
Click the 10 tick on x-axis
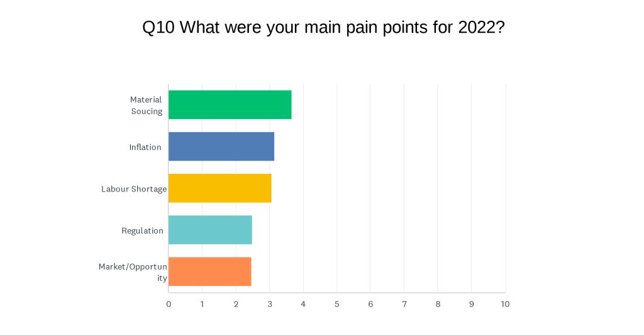click(505, 304)
